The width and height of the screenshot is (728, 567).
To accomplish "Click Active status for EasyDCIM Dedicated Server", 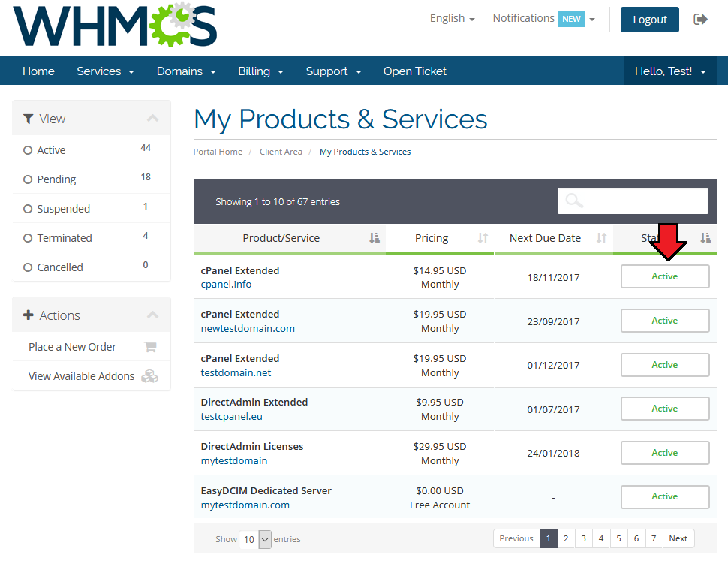I will (x=665, y=497).
